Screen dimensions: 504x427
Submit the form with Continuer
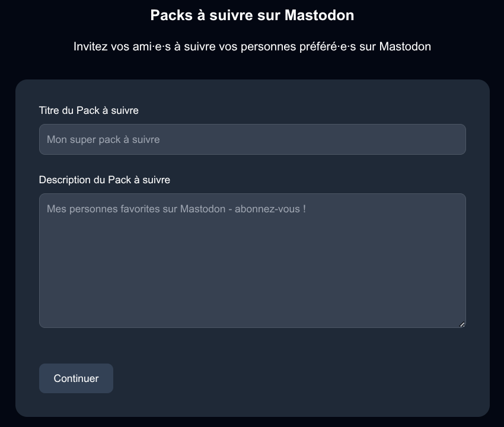(x=76, y=378)
